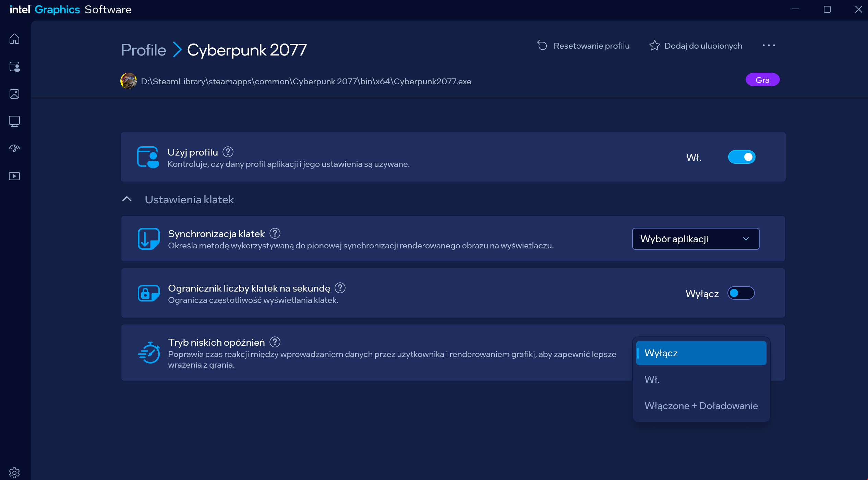Open the performance tuning gauge icon
The height and width of the screenshot is (480, 868).
coord(14,148)
